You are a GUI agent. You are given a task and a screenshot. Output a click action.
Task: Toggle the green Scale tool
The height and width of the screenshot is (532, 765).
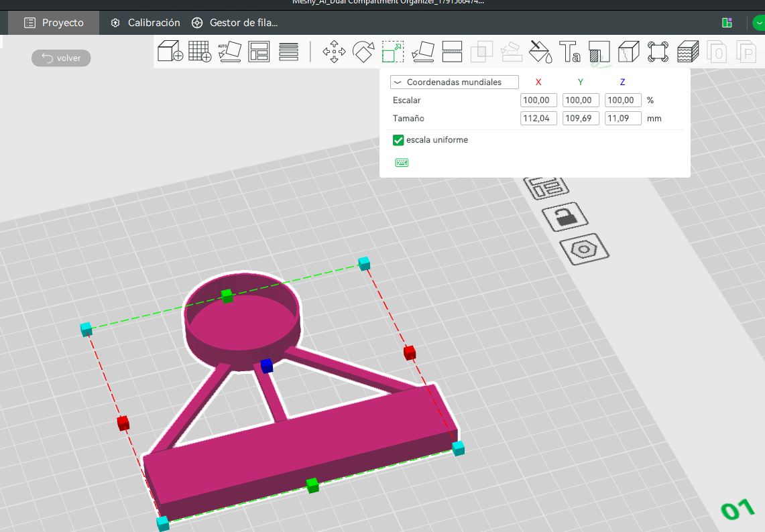[x=393, y=52]
